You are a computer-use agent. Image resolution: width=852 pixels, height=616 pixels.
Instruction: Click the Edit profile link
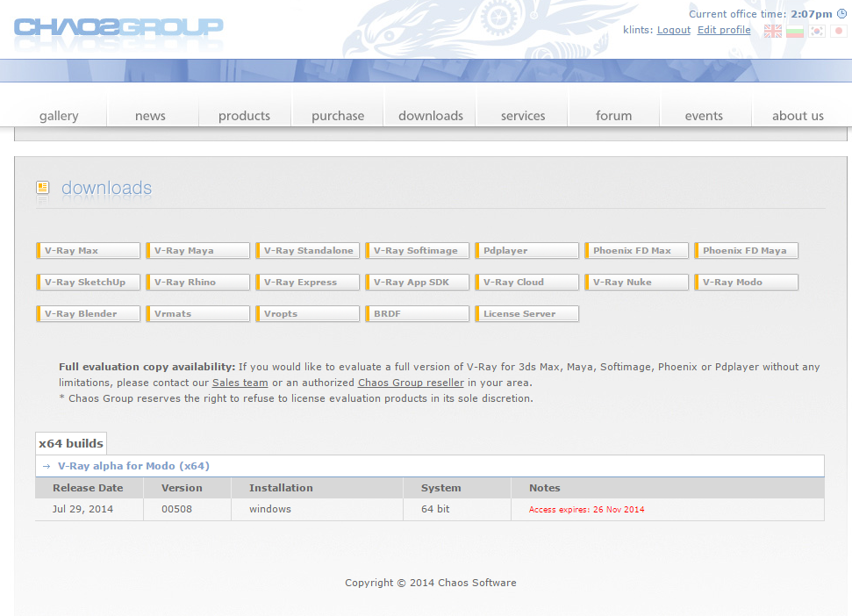tap(724, 30)
